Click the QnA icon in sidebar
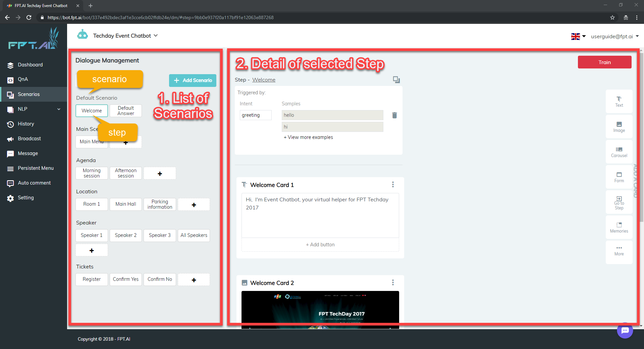The height and width of the screenshot is (349, 644). [x=10, y=80]
